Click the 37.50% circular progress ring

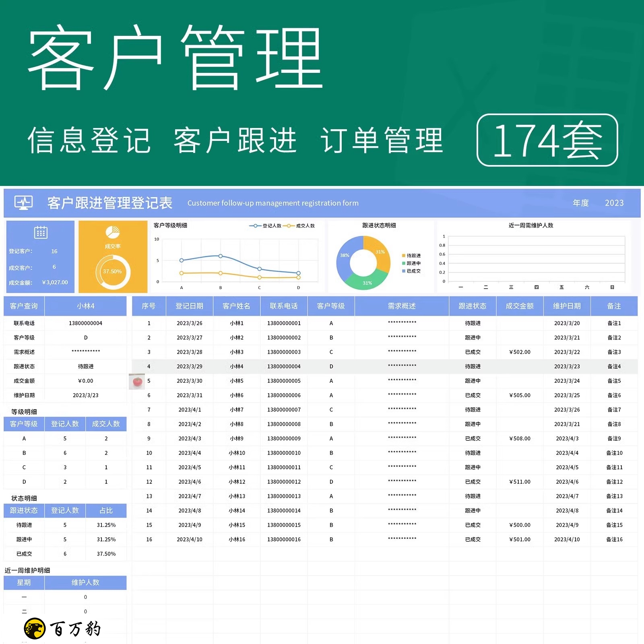[113, 272]
